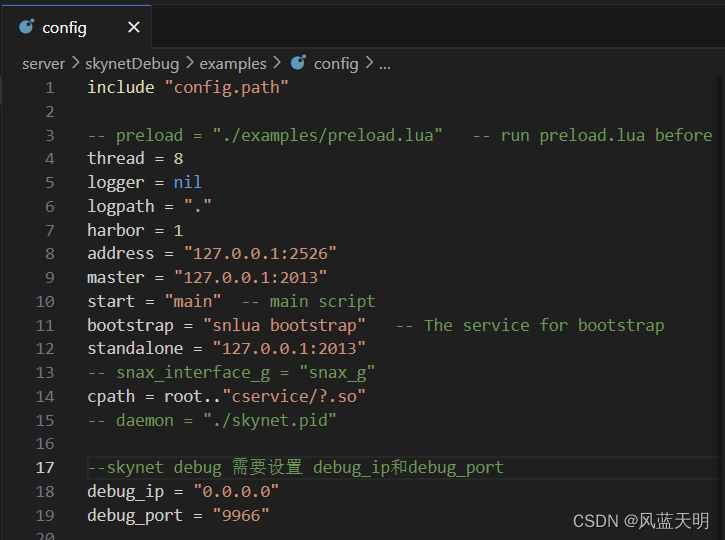Open the server breadcrumb segment
Screen dimensions: 725x540
click(43, 64)
